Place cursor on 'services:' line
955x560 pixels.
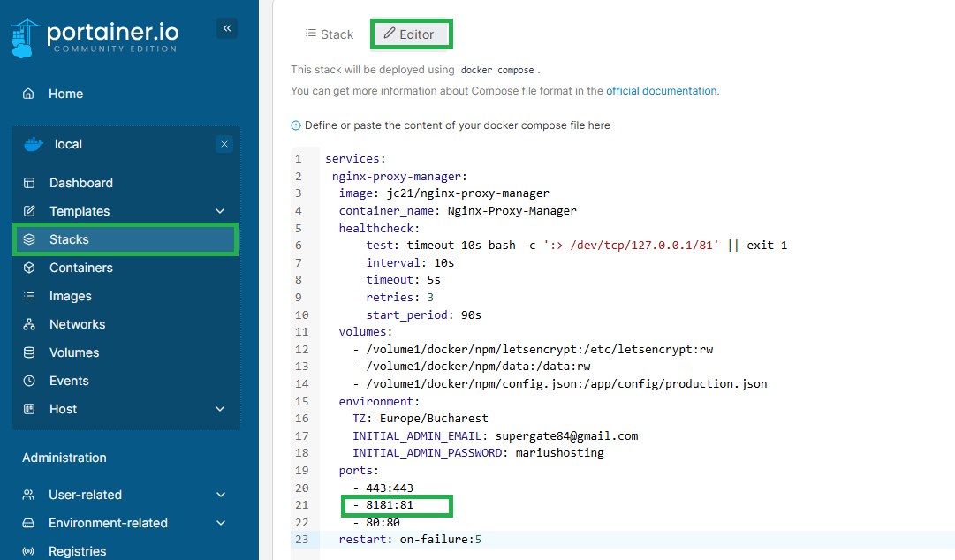coord(356,159)
